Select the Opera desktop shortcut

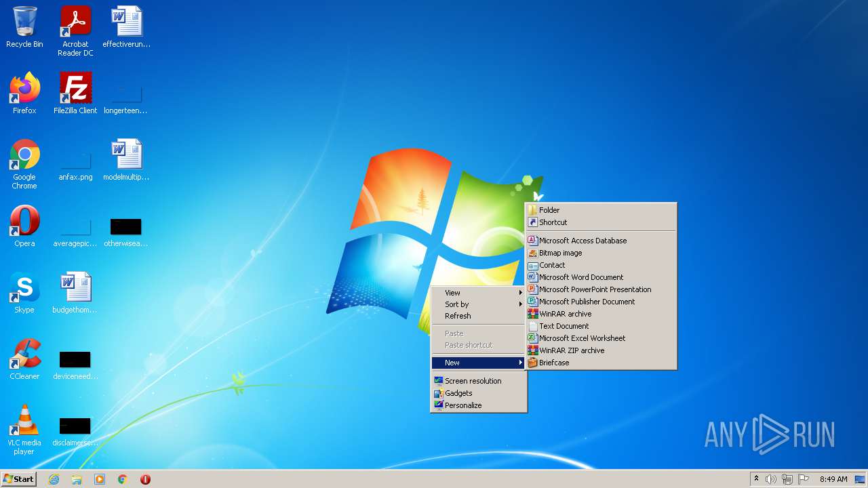pyautogui.click(x=24, y=226)
